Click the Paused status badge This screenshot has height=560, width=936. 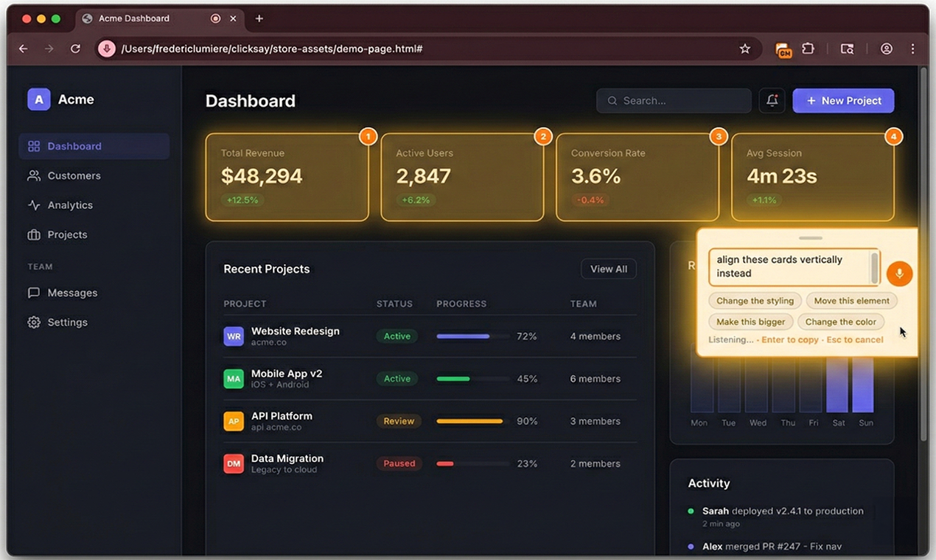click(x=399, y=463)
